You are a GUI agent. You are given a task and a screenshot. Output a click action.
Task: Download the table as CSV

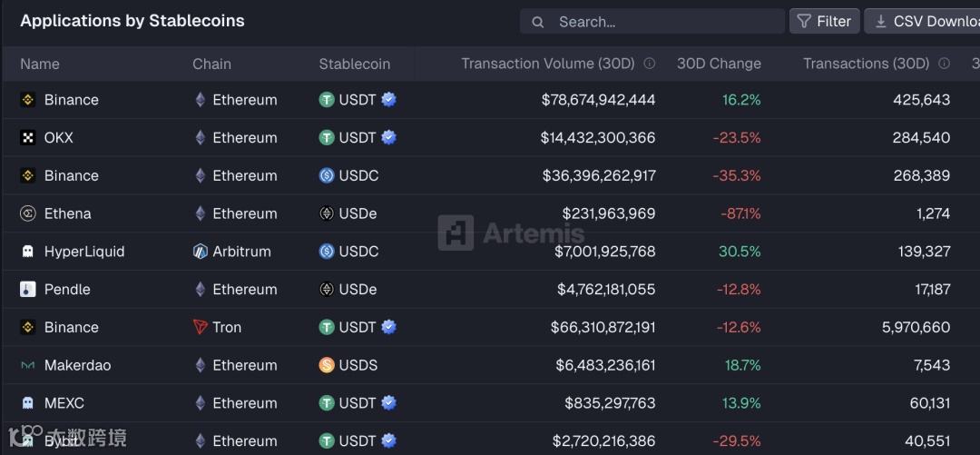coord(922,21)
